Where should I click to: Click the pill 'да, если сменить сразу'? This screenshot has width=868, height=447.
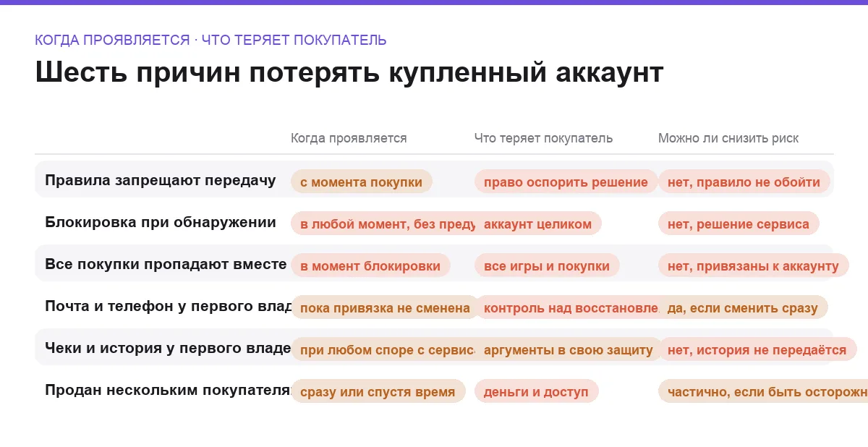pyautogui.click(x=743, y=307)
